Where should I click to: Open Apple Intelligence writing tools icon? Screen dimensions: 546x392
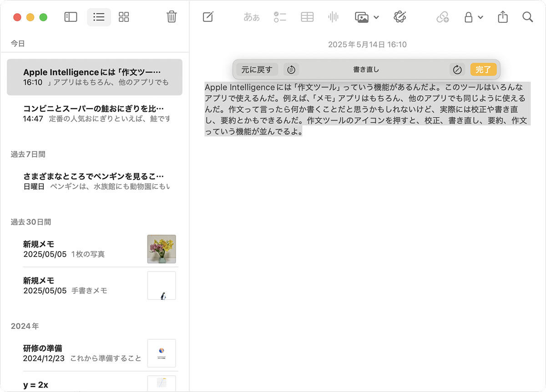point(400,17)
